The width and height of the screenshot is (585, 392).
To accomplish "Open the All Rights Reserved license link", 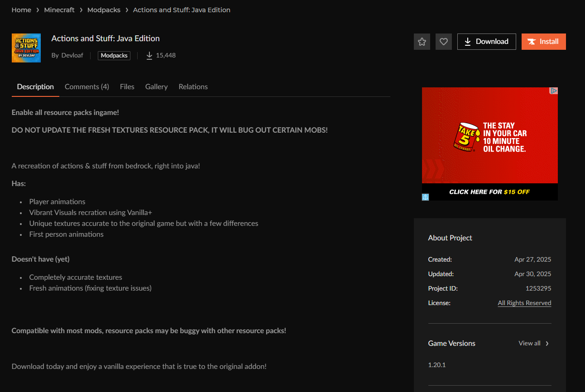I will tap(524, 303).
